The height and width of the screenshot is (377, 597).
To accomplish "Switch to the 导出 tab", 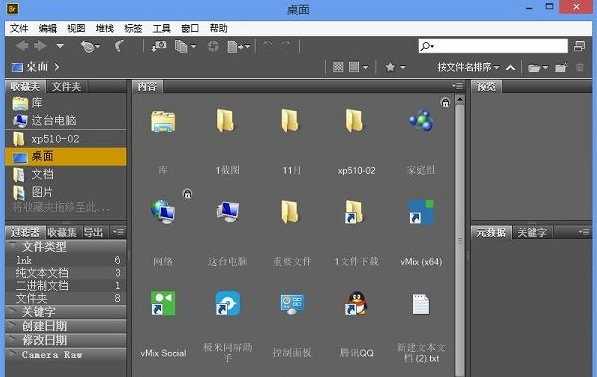I will [94, 232].
